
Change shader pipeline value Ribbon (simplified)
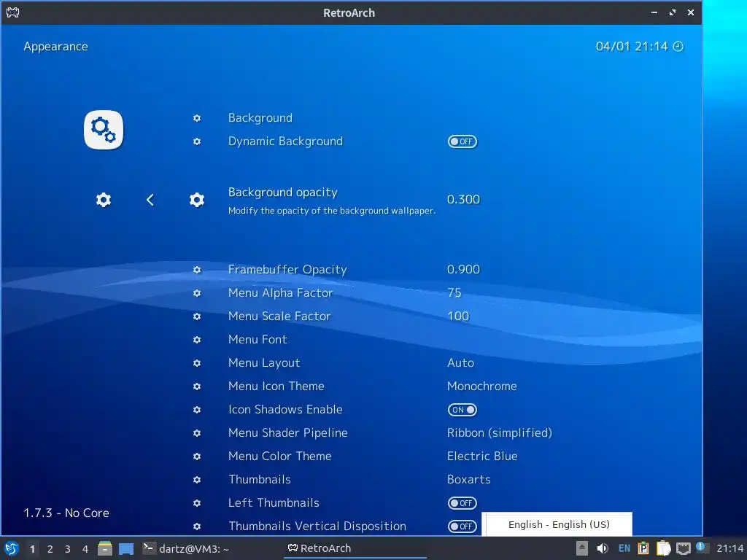499,433
